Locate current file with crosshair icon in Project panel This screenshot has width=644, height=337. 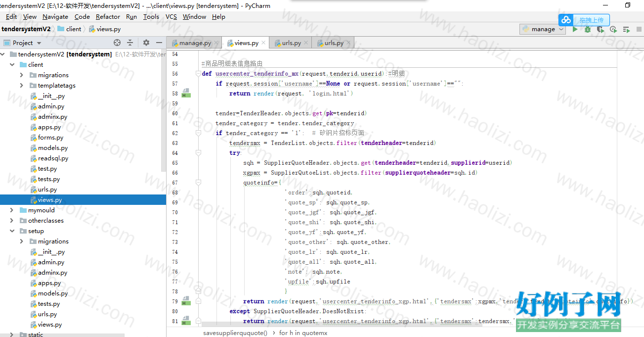point(117,43)
